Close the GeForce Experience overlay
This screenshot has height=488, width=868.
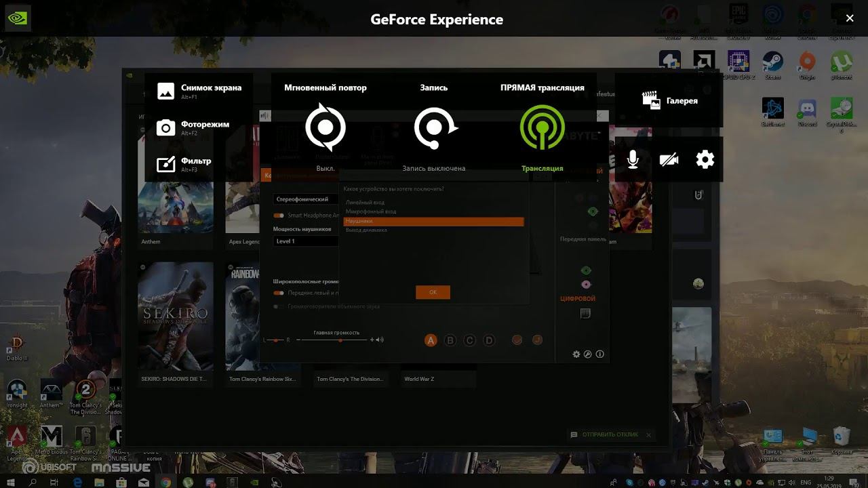(850, 18)
